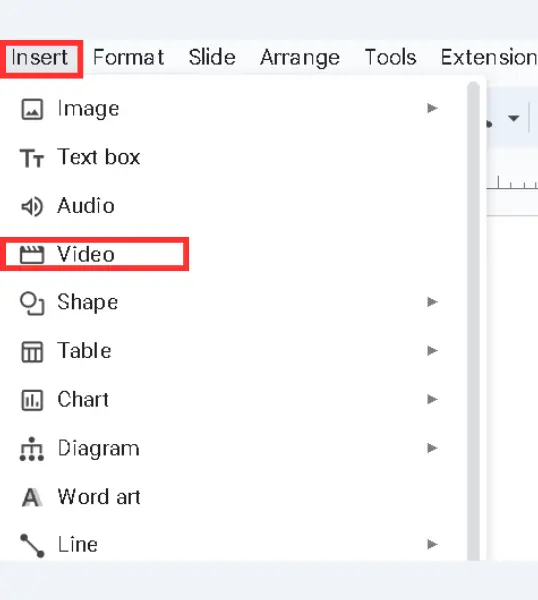Expand the Shape submenu arrow
Viewport: 538px width, 600px height.
pyautogui.click(x=432, y=302)
